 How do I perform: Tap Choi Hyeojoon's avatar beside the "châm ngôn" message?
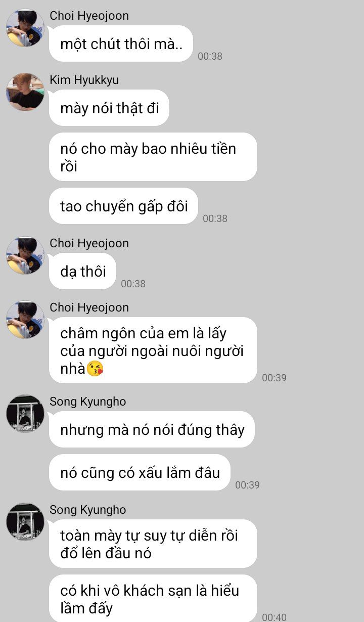click(25, 320)
